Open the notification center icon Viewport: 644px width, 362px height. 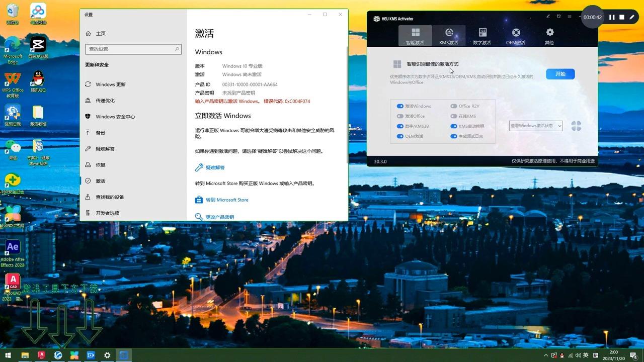click(633, 355)
